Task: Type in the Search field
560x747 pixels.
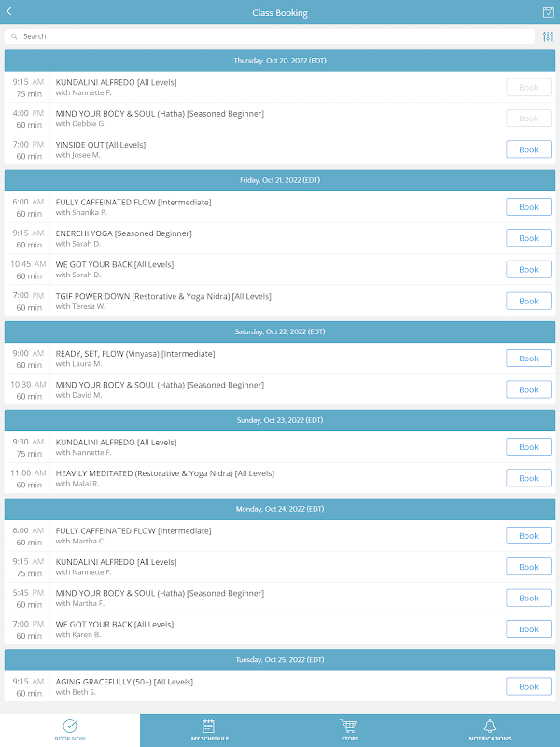Action: coord(271,36)
